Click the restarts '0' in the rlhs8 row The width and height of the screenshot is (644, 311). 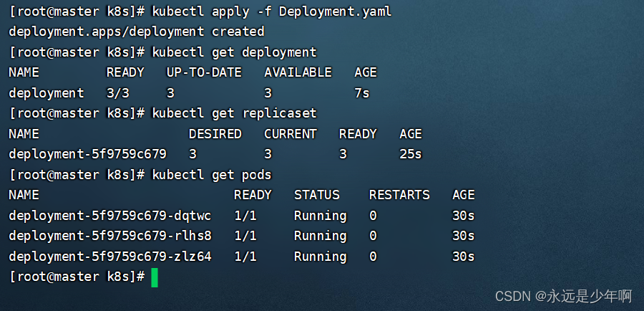373,236
